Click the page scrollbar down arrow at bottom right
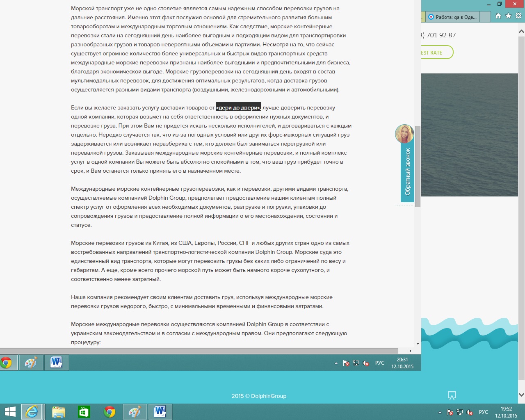Screen dimensions: 525x420 (x=521, y=395)
